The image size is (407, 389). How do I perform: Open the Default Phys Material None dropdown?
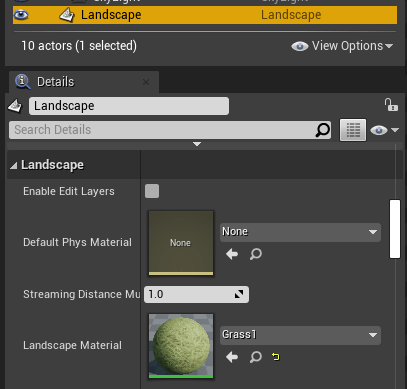pos(300,232)
